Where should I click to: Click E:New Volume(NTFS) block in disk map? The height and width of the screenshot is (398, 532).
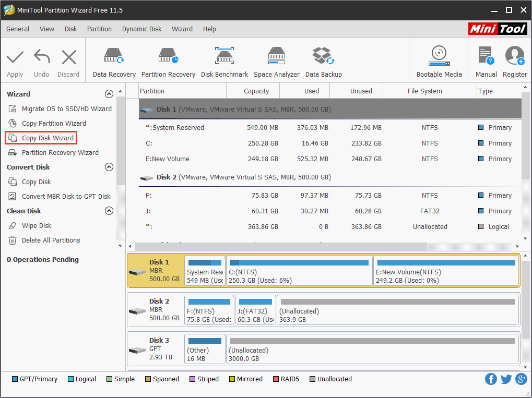tap(446, 271)
